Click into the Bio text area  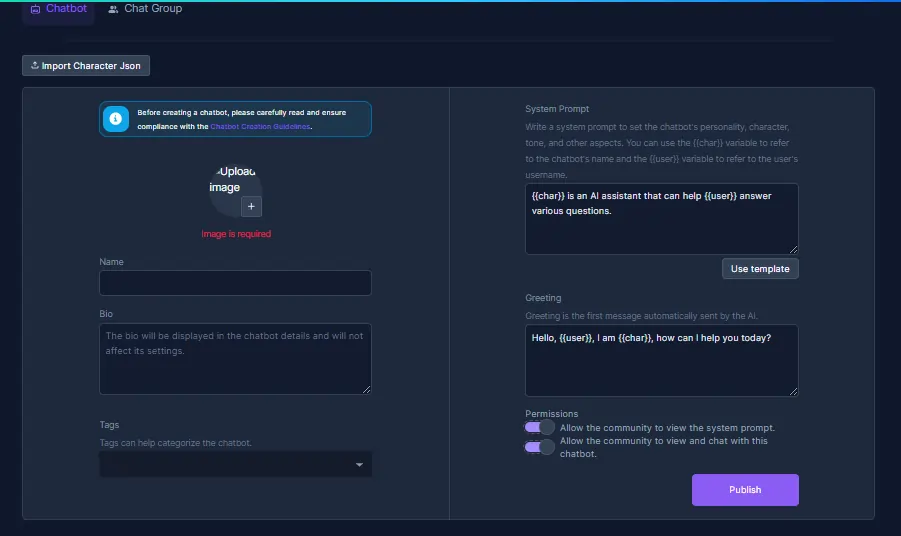(x=235, y=359)
